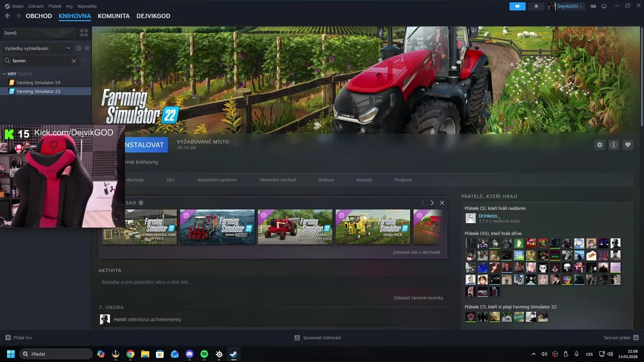This screenshot has width=644, height=362.
Task: Click Zobrazit vše v obchodě
Action: point(417,252)
